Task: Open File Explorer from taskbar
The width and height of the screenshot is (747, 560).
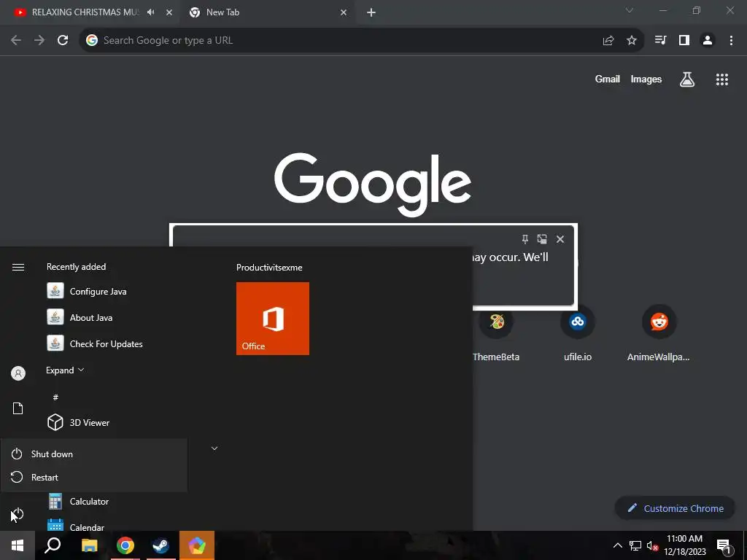Action: 89,545
